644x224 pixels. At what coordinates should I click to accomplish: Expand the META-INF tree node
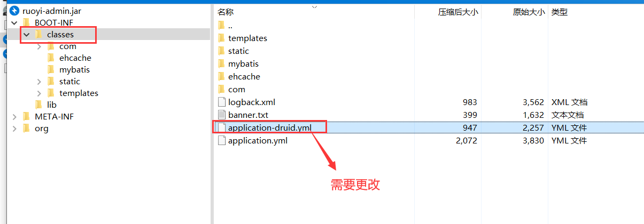tap(14, 116)
